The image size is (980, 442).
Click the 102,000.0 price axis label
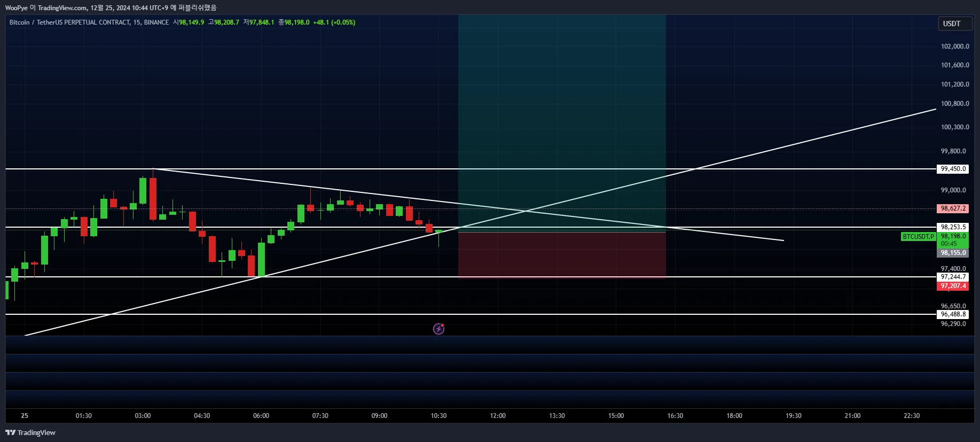(x=955, y=46)
